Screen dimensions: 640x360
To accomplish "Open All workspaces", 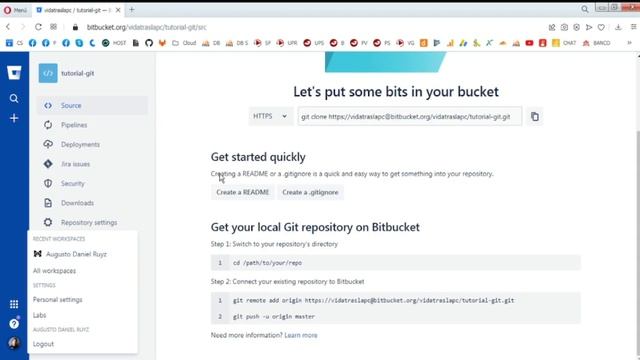I will (x=82, y=271).
